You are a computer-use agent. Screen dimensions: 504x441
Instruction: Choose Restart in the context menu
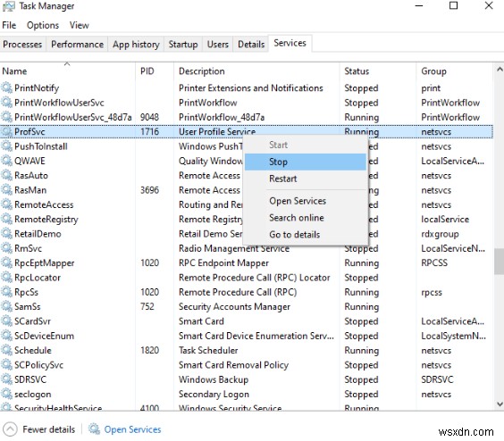point(306,179)
